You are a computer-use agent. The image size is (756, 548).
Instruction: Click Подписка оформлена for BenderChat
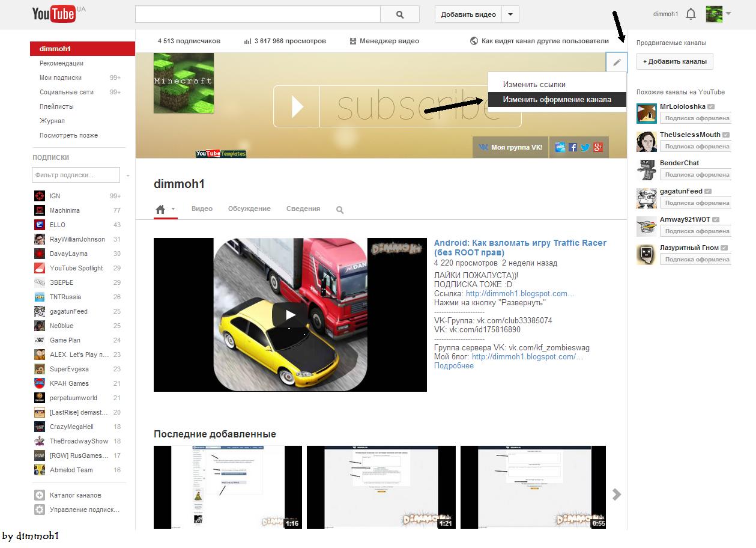(695, 175)
